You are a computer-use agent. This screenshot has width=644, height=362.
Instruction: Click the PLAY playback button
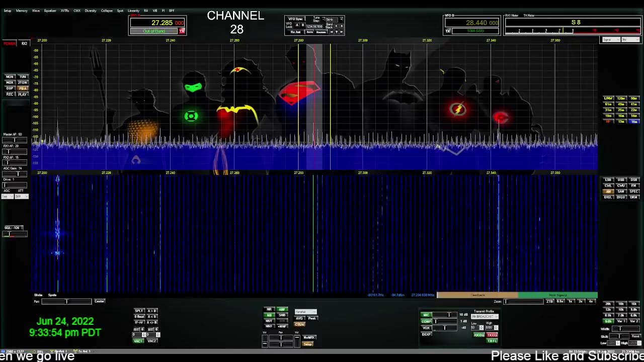pos(23,95)
